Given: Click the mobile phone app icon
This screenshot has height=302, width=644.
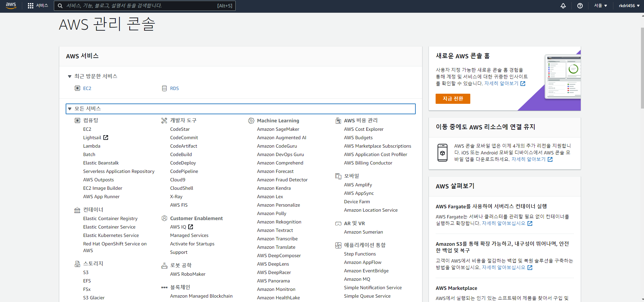Looking at the screenshot, I should (442, 153).
